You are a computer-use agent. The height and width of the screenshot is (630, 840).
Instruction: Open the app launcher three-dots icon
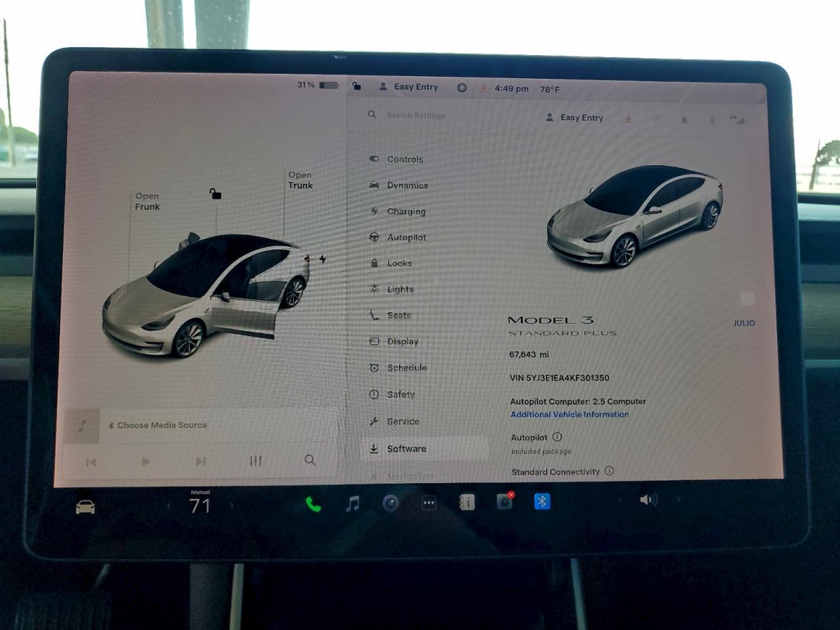coord(429,503)
